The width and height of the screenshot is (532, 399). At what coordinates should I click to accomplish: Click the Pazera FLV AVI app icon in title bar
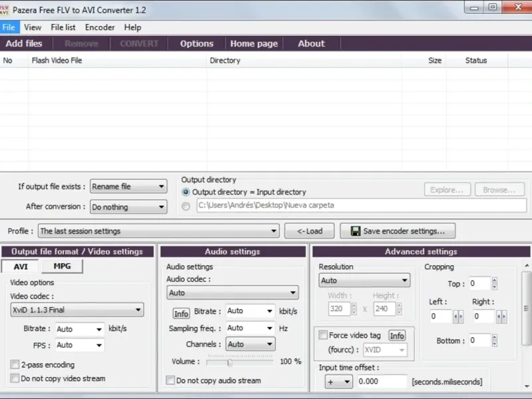point(4,10)
